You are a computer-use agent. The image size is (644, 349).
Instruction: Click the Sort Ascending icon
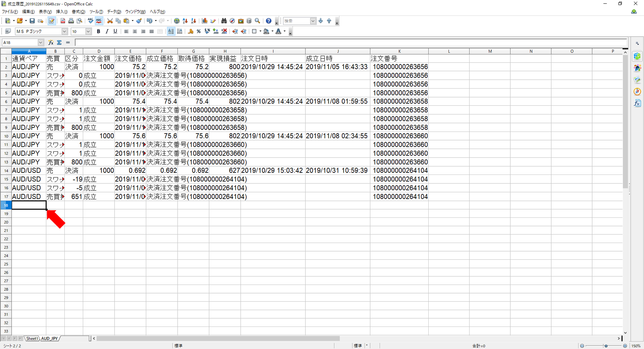click(185, 21)
